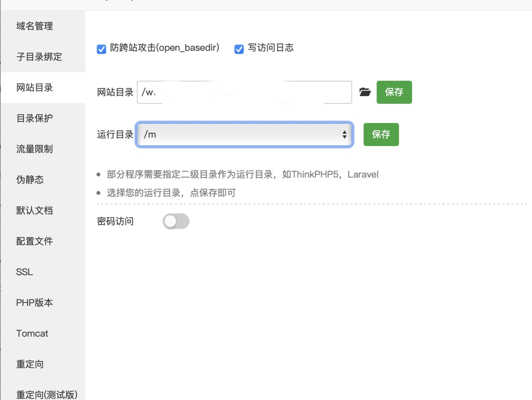Open the folder browser for 网站目录
Viewport: 532px width, 400px height.
[365, 92]
